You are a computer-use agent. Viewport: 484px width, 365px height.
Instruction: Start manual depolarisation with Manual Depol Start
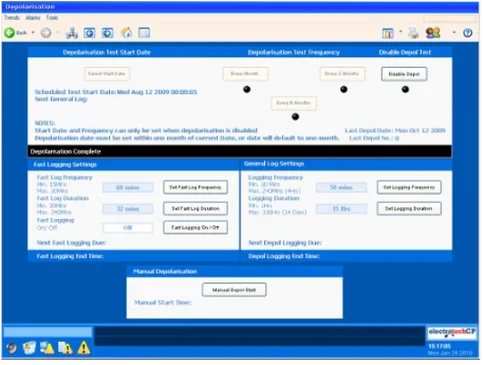pyautogui.click(x=234, y=290)
